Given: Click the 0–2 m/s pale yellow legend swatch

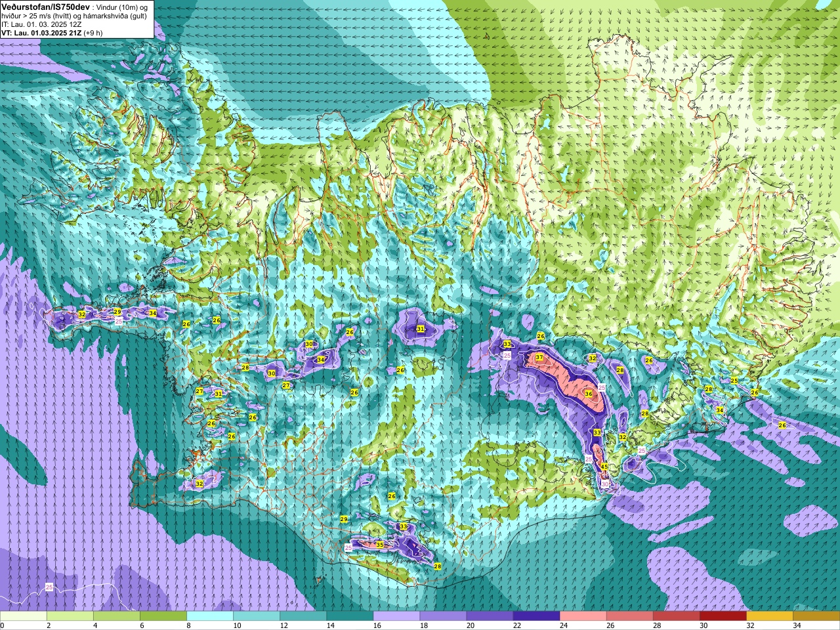Looking at the screenshot, I should 24,616.
